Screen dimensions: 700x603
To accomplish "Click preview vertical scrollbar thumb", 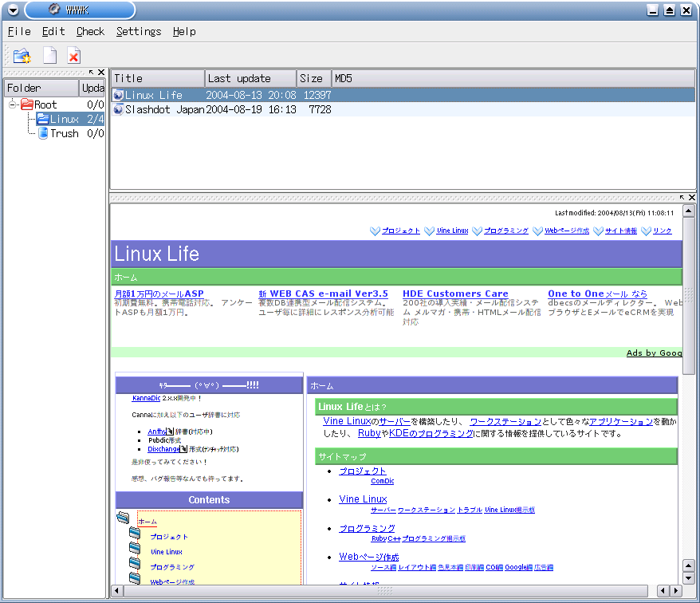I will (689, 296).
